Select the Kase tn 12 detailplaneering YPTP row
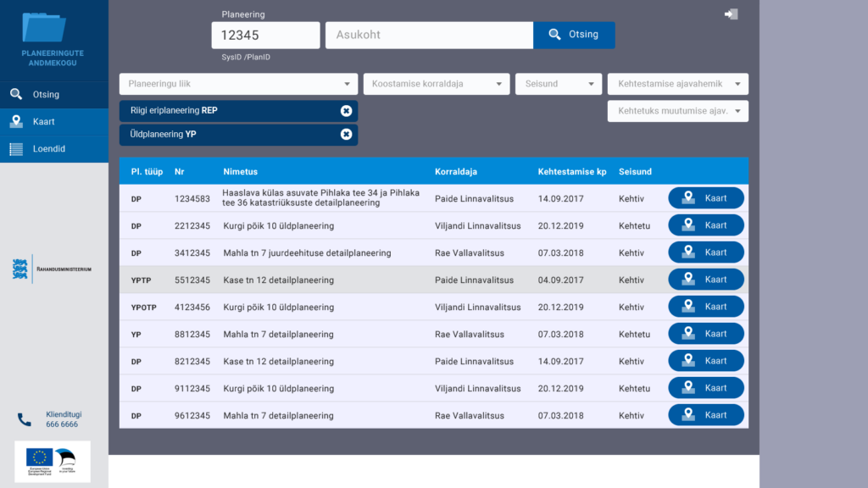 (x=433, y=280)
